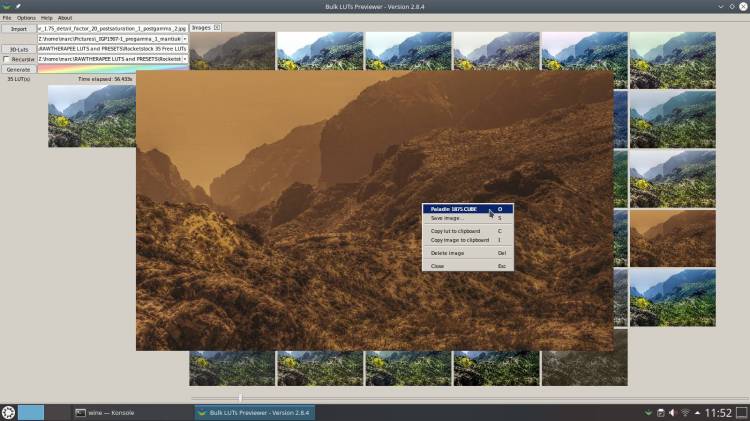
Task: Click the Bulk LUTs Previewer taskbar entry
Action: click(254, 412)
